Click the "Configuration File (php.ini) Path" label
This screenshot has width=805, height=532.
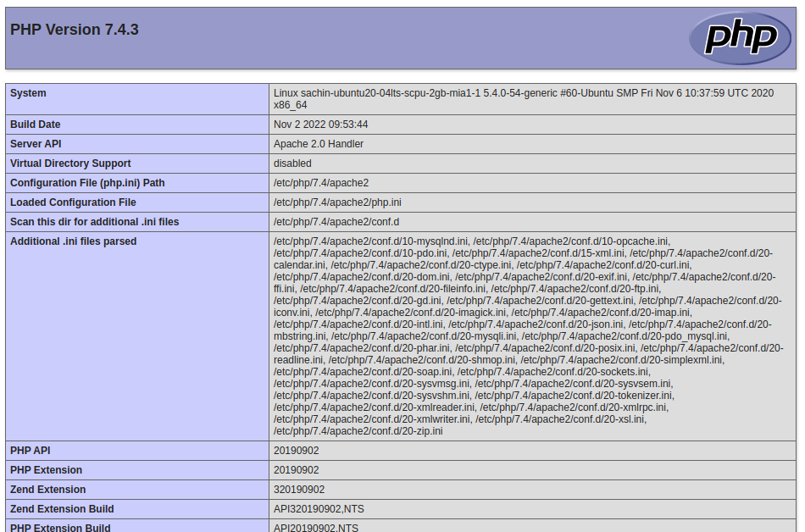[87, 183]
